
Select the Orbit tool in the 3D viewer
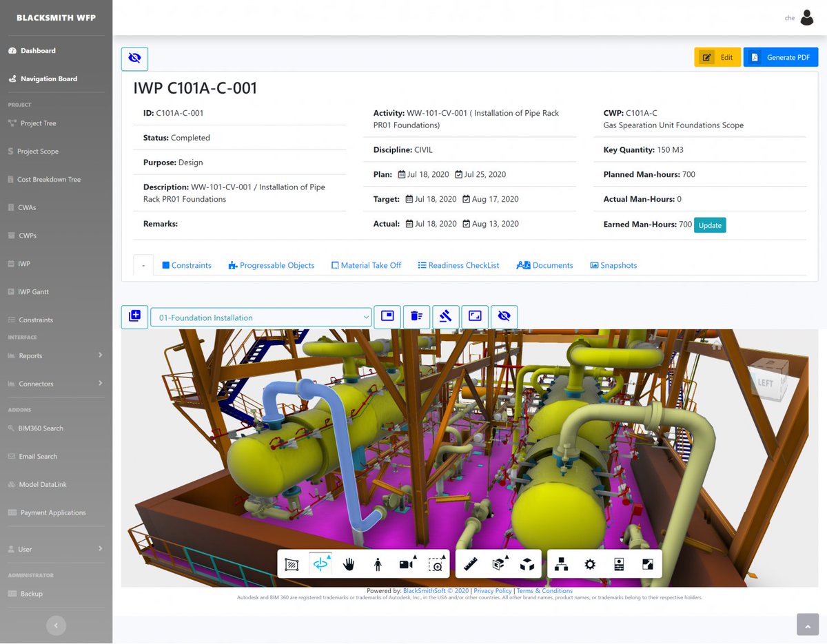pyautogui.click(x=320, y=563)
